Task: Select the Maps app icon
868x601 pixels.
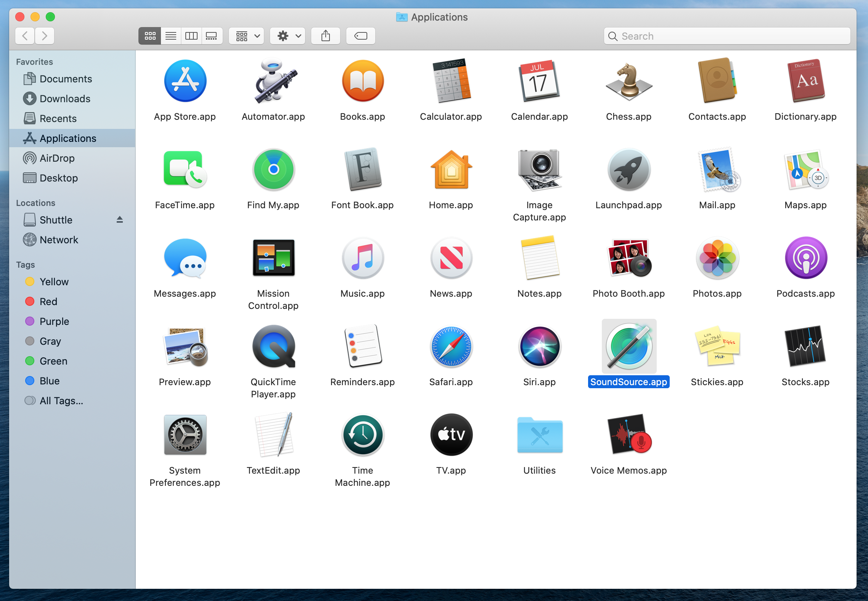Action: [806, 169]
